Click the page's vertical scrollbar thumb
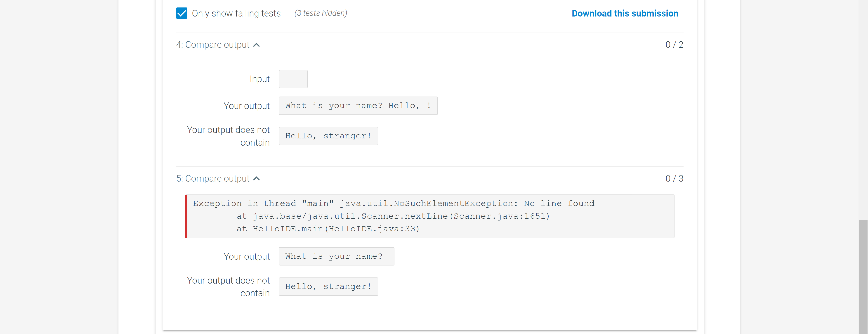The image size is (868, 334). 863,276
